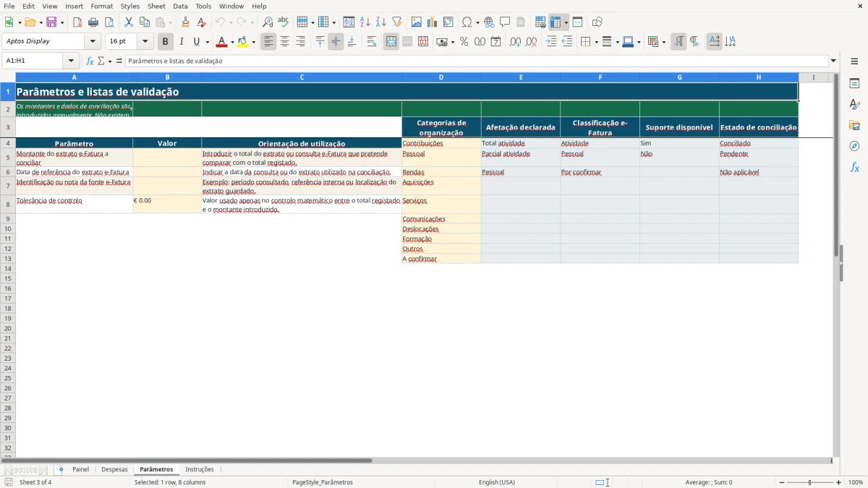Toggle Merge and Center Cells
This screenshot has height=488, width=868.
(x=391, y=42)
